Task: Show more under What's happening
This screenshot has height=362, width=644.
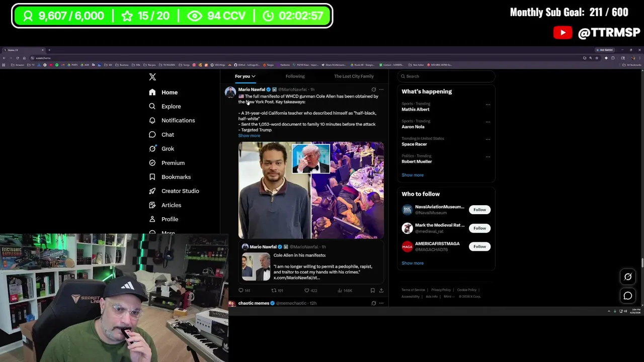Action: [x=413, y=175]
